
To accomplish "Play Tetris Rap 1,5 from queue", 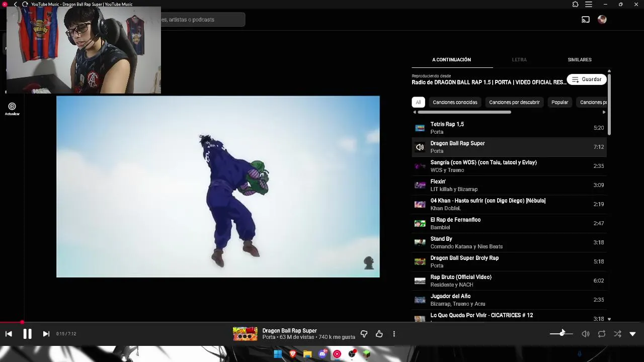I will [x=509, y=128].
